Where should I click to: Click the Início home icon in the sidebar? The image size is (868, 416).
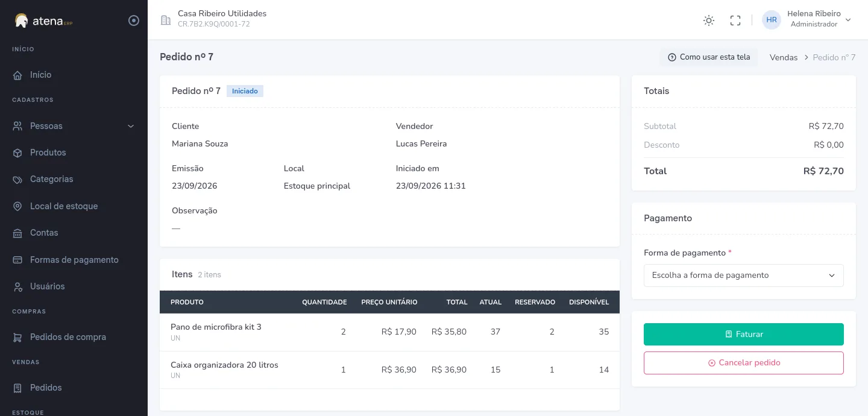coord(18,75)
